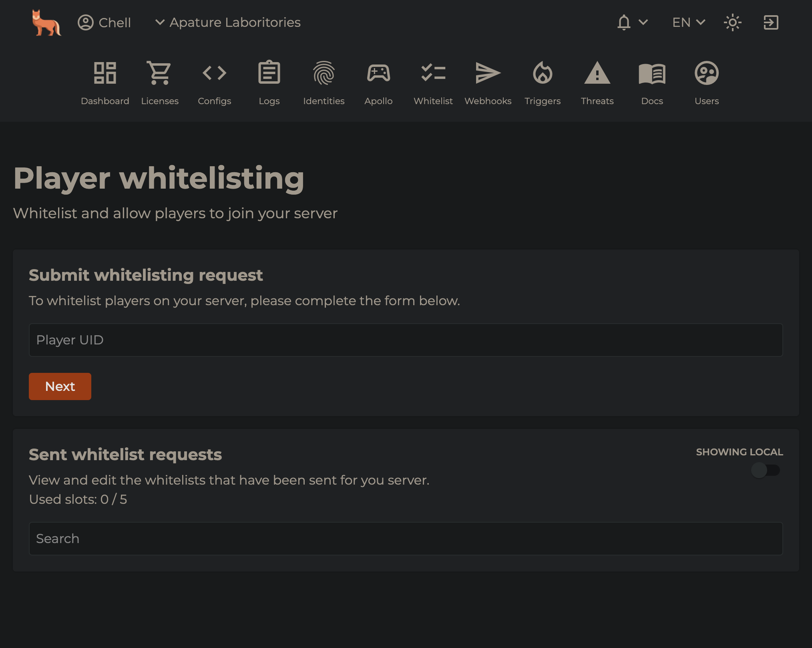
Task: Toggle the Showing Local switch
Action: click(766, 470)
